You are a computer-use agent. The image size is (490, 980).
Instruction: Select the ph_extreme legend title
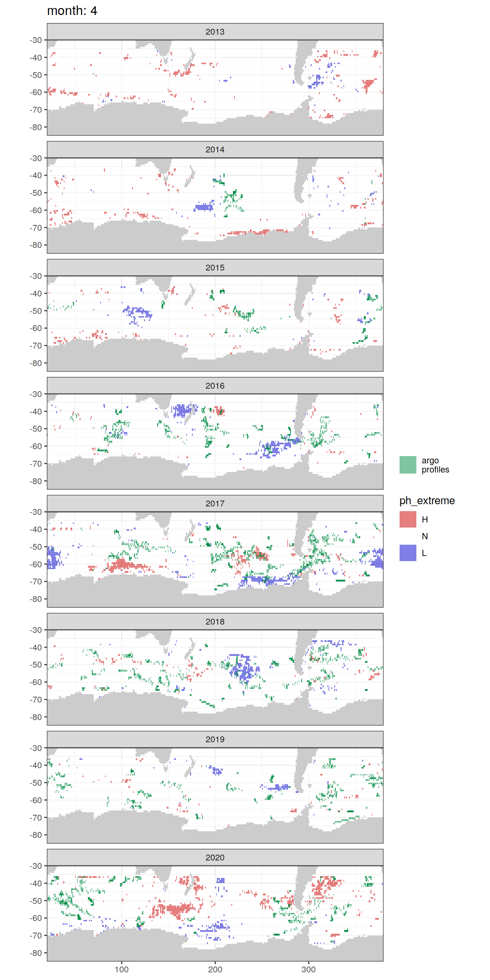click(427, 501)
